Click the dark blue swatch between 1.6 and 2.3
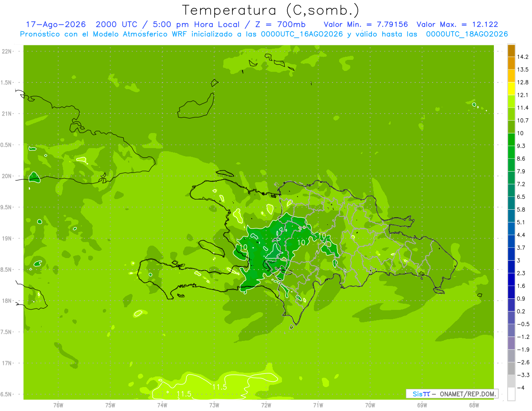The width and height of the screenshot is (532, 411). [x=511, y=279]
